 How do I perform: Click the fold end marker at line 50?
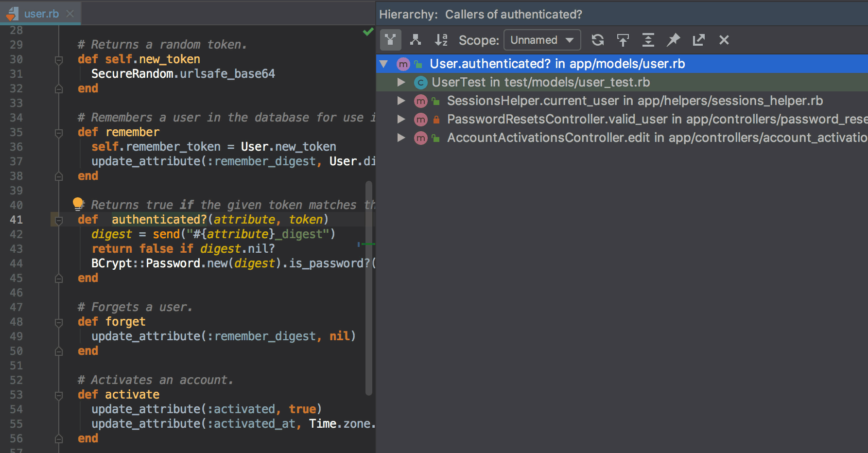(59, 351)
